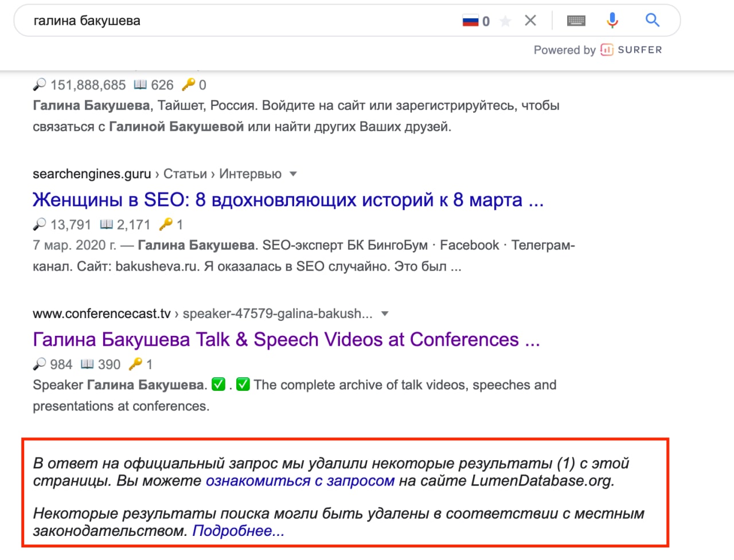
Task: Click the Surfer logo next to Powered by
Action: [631, 50]
